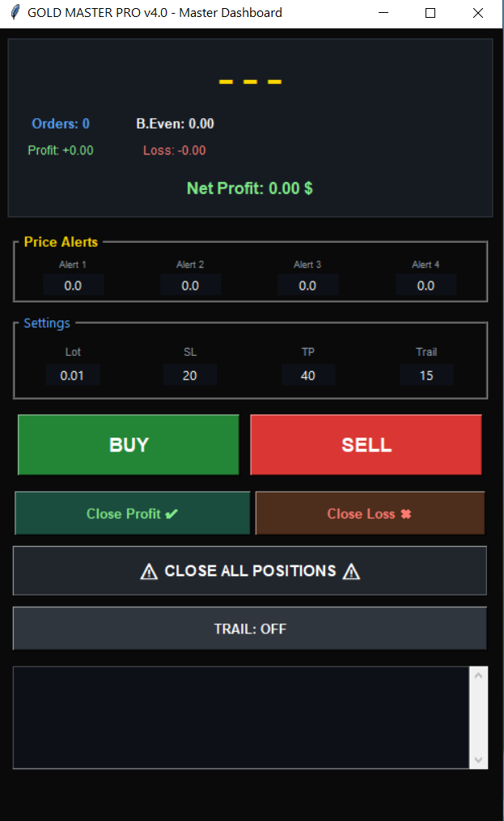Click the Close Loss button
Viewport: 504px width, 821px height.
(x=369, y=514)
